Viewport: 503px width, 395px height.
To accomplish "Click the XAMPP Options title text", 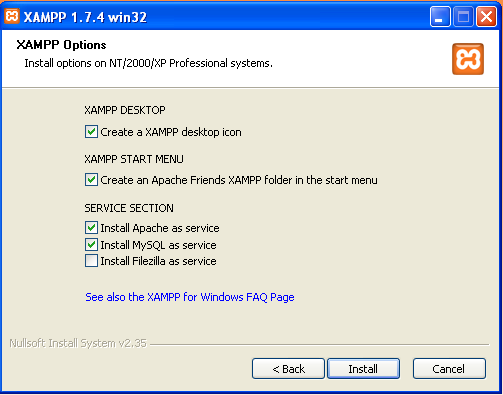I will click(61, 45).
